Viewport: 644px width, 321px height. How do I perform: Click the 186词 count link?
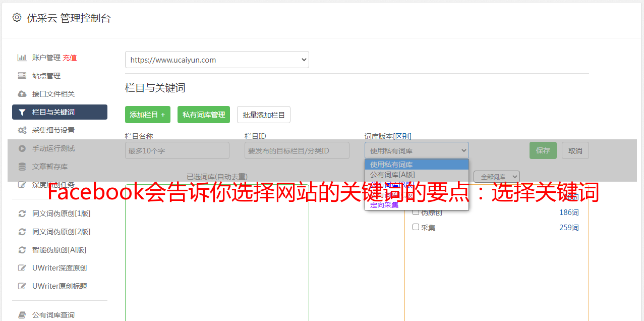coord(569,212)
